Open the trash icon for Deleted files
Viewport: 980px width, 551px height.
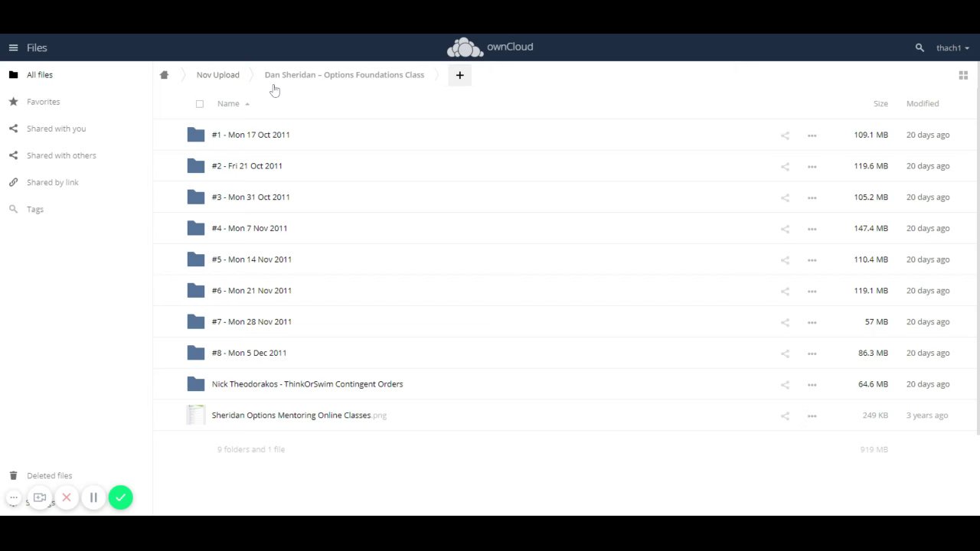point(13,475)
